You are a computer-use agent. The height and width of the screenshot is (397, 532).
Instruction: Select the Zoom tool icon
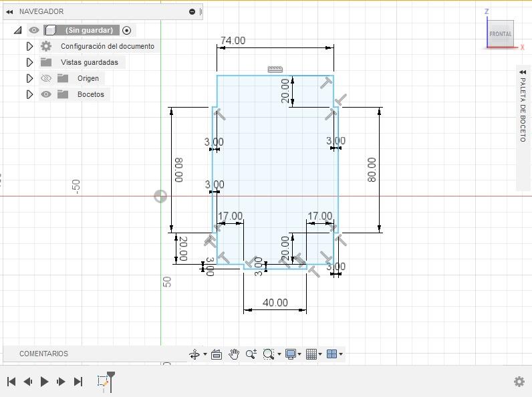pyautogui.click(x=251, y=354)
